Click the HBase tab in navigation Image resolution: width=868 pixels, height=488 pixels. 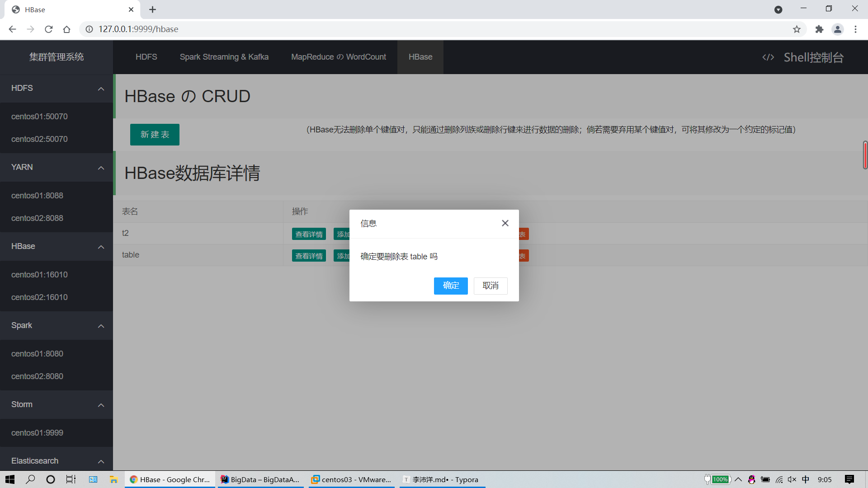pyautogui.click(x=420, y=56)
